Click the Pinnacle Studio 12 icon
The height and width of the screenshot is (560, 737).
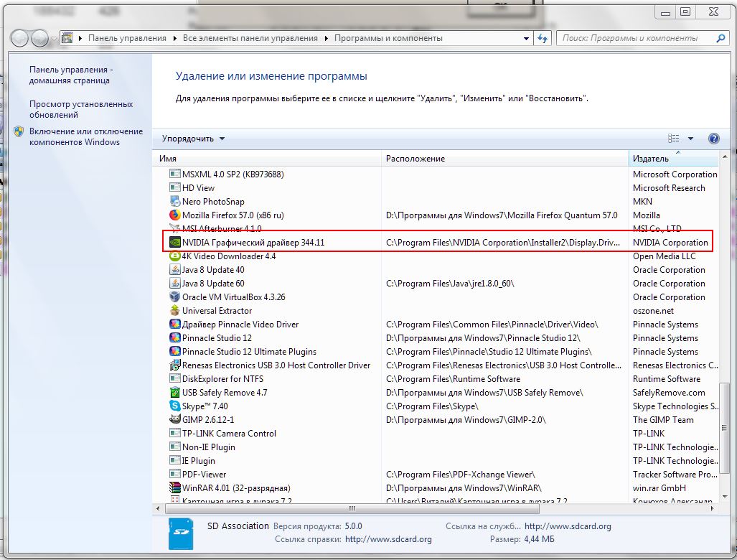click(x=175, y=337)
